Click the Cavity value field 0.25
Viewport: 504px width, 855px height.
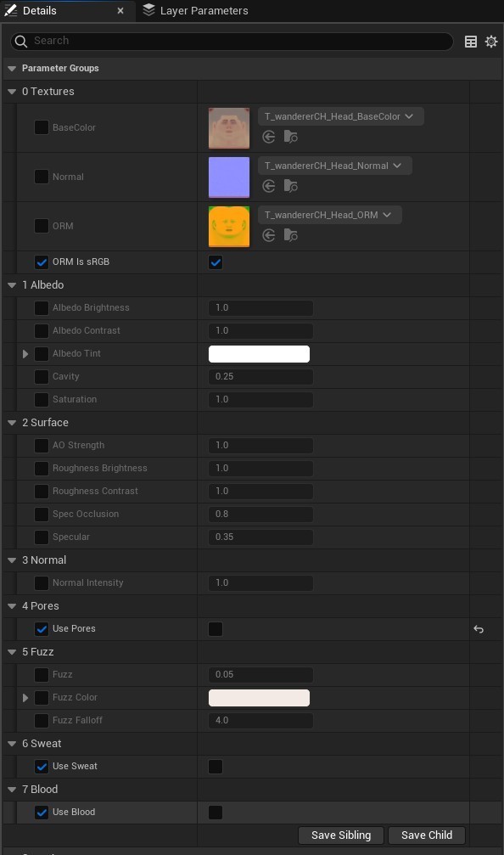pyautogui.click(x=260, y=377)
